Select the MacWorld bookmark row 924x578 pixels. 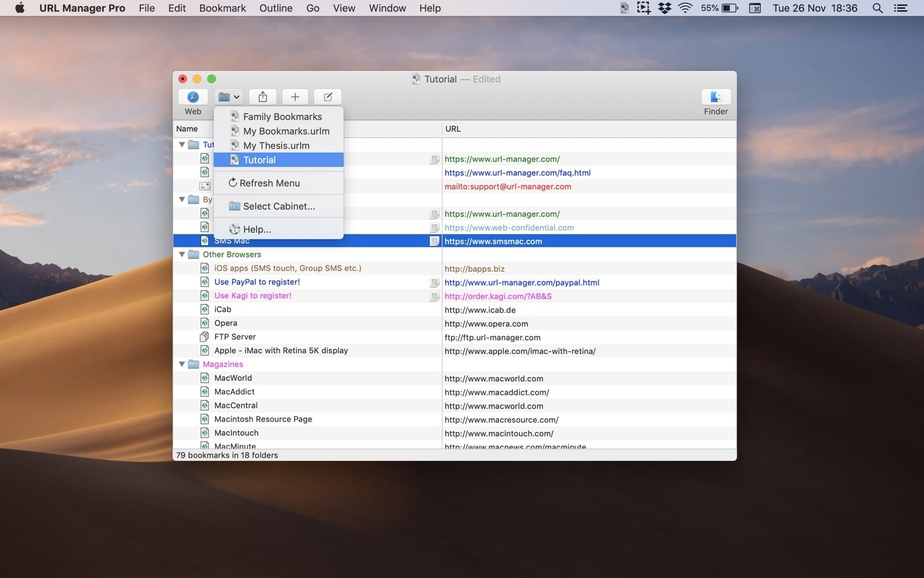(x=233, y=378)
